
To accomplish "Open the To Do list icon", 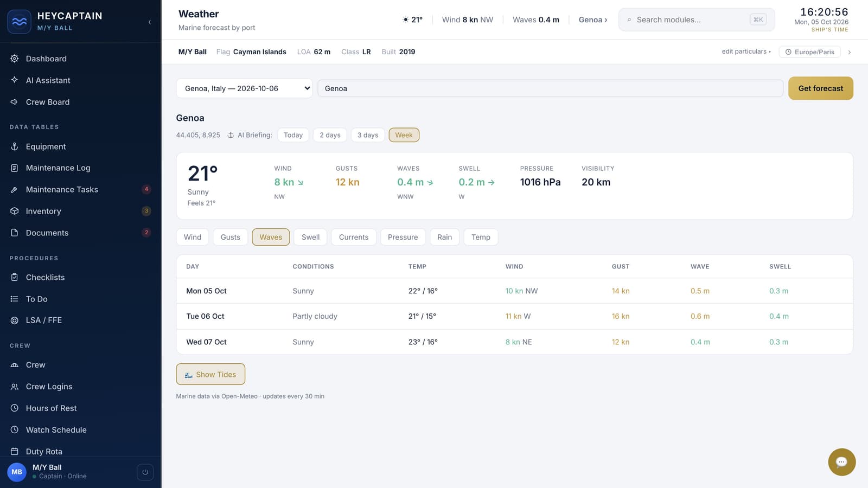I will [15, 299].
